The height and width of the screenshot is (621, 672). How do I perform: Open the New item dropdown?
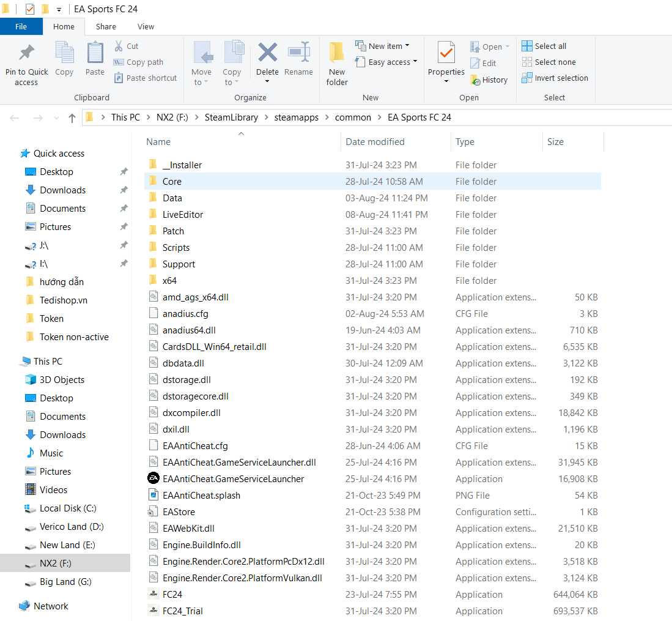[x=383, y=46]
